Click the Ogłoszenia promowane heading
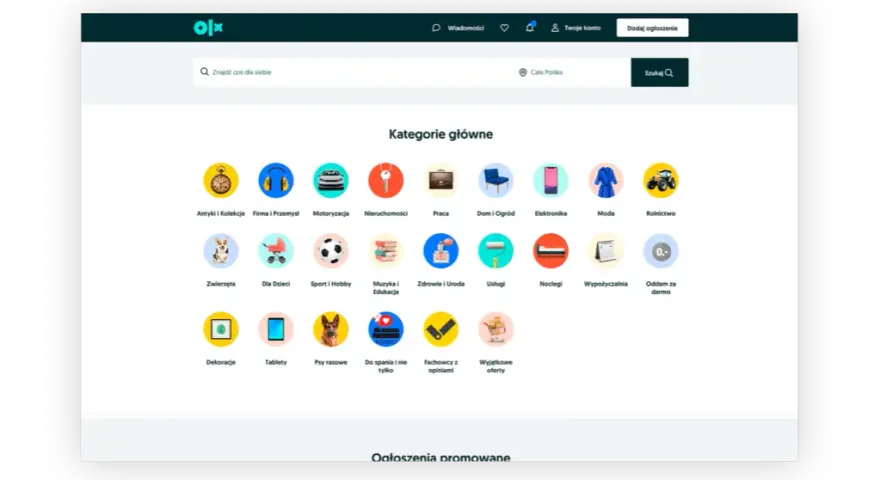This screenshot has width=880, height=480. coord(441,457)
